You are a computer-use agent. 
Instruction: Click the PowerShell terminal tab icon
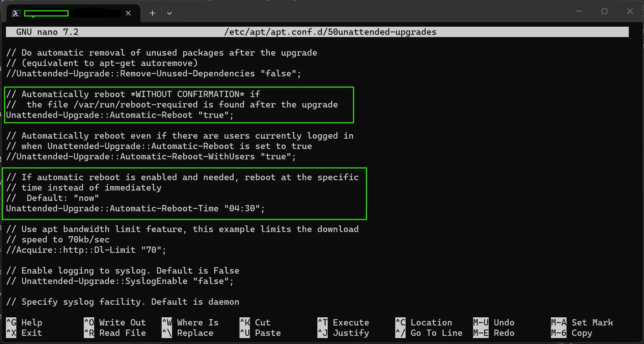(16, 13)
